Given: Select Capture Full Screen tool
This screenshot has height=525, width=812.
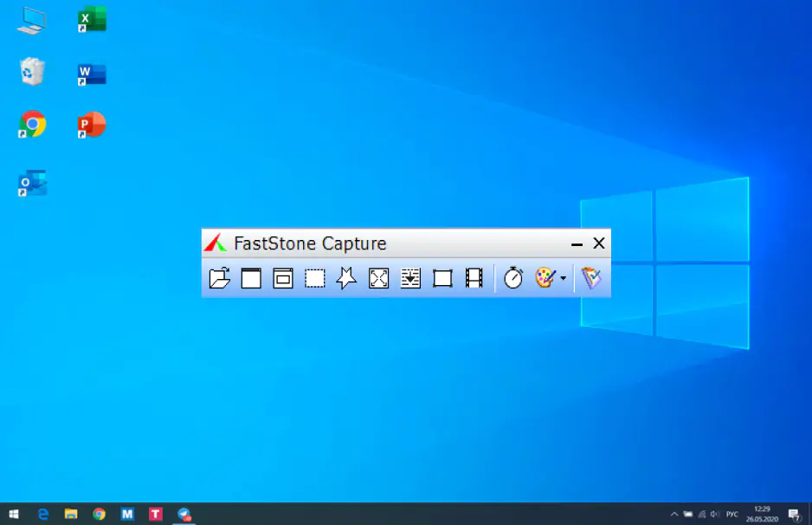Looking at the screenshot, I should coord(378,278).
